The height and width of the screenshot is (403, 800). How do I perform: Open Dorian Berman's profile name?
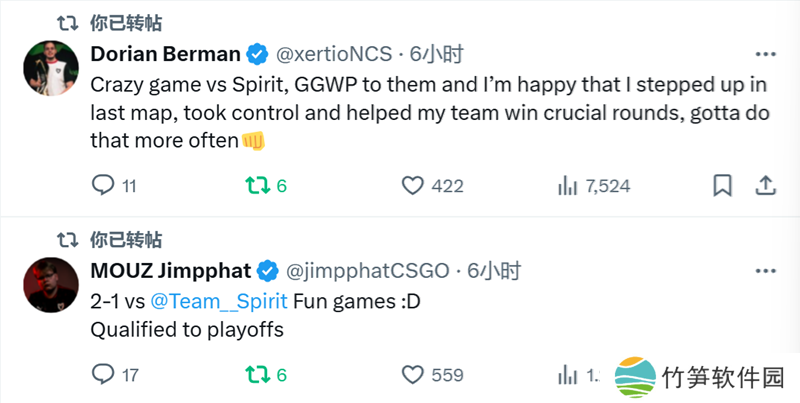tap(165, 53)
